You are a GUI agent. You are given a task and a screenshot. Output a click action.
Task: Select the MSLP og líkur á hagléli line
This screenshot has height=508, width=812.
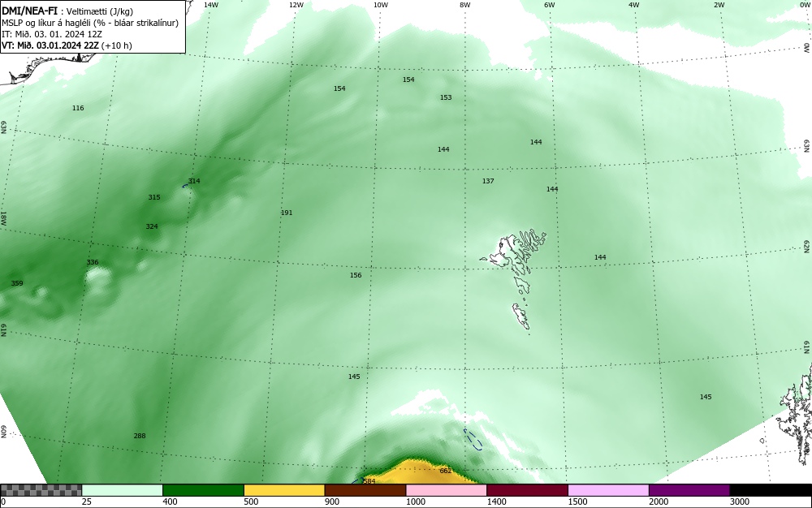[x=90, y=23]
